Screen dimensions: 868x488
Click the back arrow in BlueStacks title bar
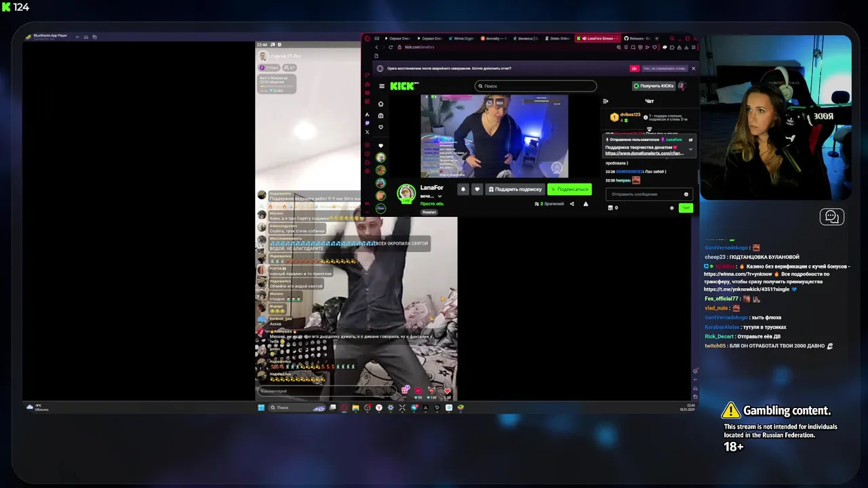(78, 37)
